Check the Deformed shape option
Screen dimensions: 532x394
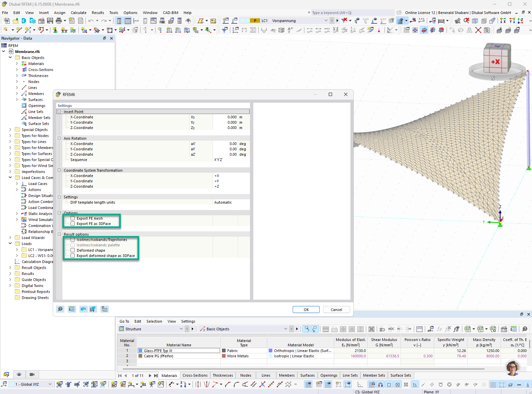[x=72, y=250]
